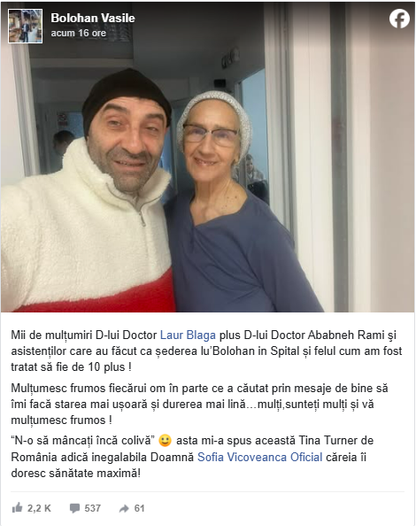View the 2,2 K likes count
Image resolution: width=416 pixels, height=532 pixels.
point(39,508)
